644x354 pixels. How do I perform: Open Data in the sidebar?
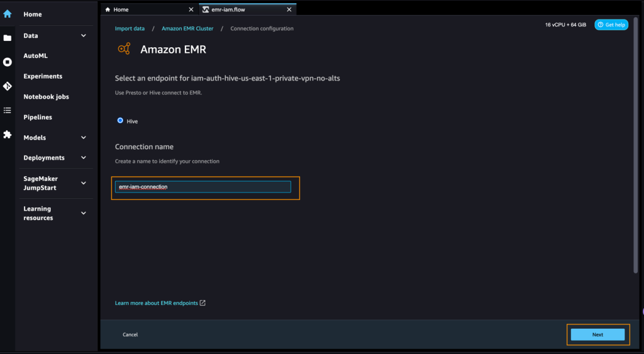coord(31,36)
